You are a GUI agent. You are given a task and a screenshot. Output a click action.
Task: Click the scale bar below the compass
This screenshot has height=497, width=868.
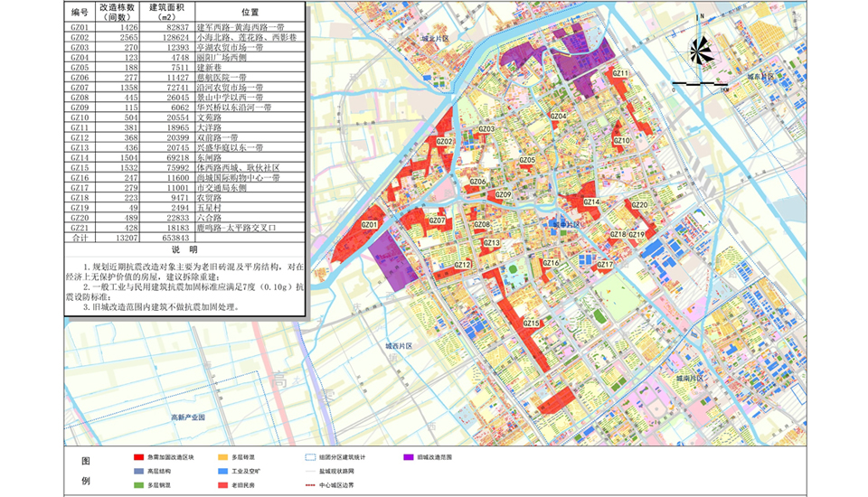click(x=700, y=85)
